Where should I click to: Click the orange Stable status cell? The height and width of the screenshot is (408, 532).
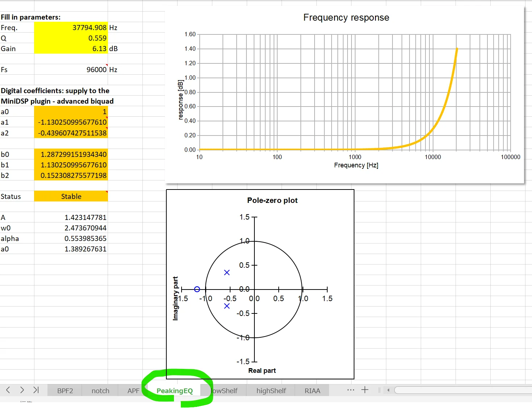point(71,196)
